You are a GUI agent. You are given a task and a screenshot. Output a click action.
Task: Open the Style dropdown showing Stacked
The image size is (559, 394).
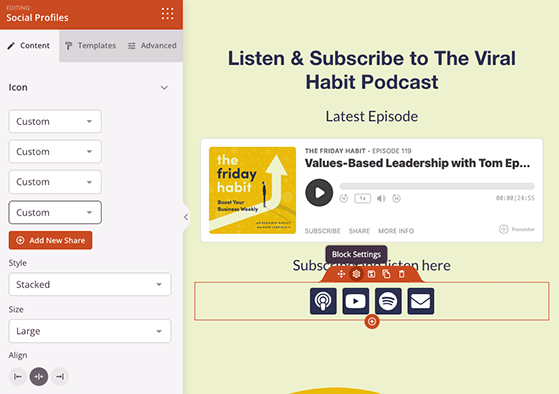(90, 284)
